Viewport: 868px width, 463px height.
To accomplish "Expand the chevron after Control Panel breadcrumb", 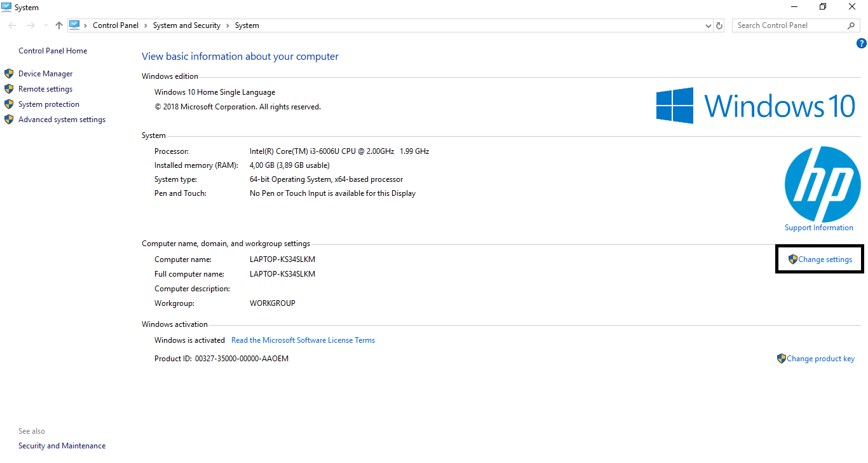I will 146,25.
